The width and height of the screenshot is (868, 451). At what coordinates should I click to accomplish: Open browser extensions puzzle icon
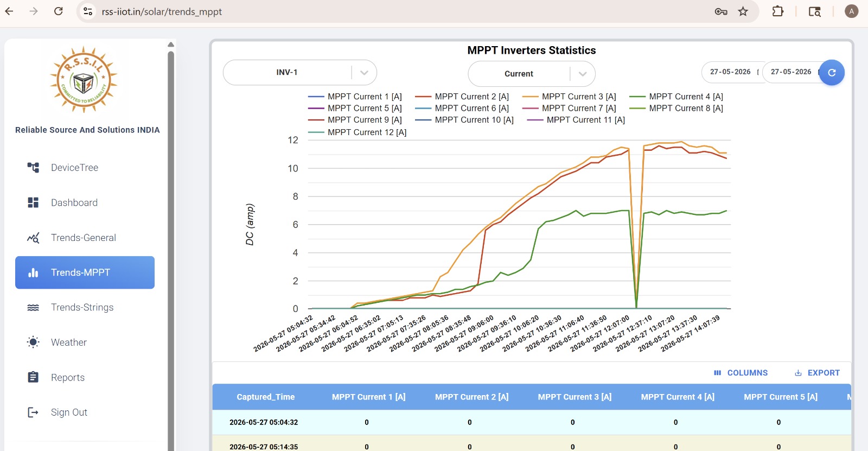(777, 11)
